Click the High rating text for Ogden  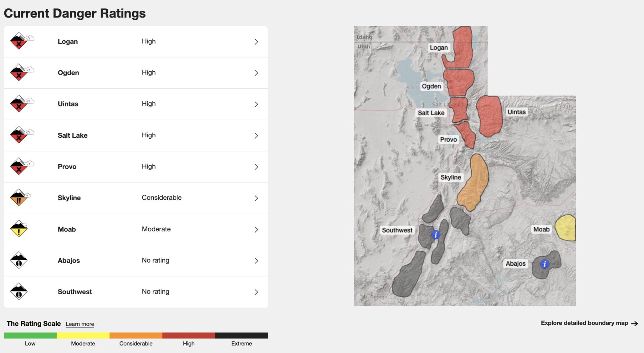[149, 73]
